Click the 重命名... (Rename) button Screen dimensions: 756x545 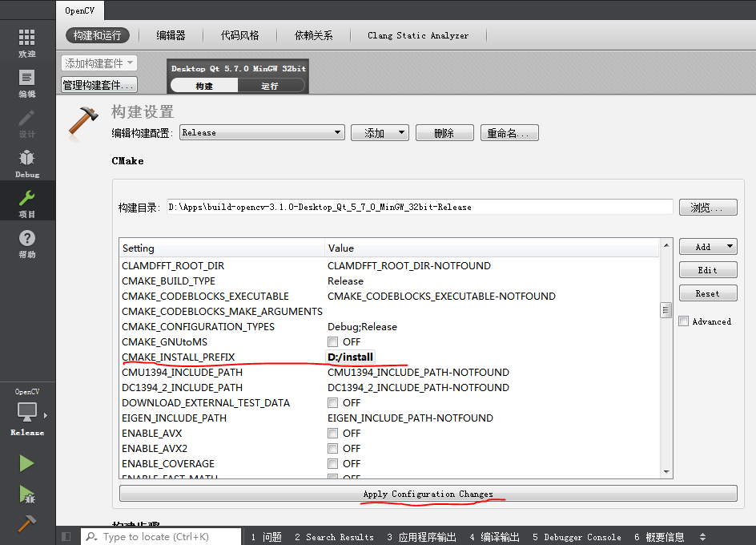[509, 133]
